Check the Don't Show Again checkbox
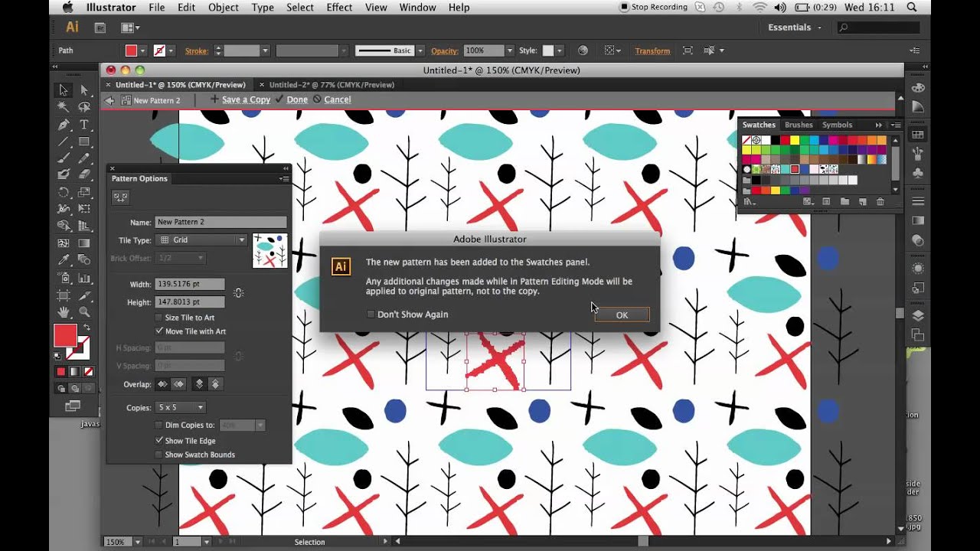The image size is (980, 551). point(371,314)
